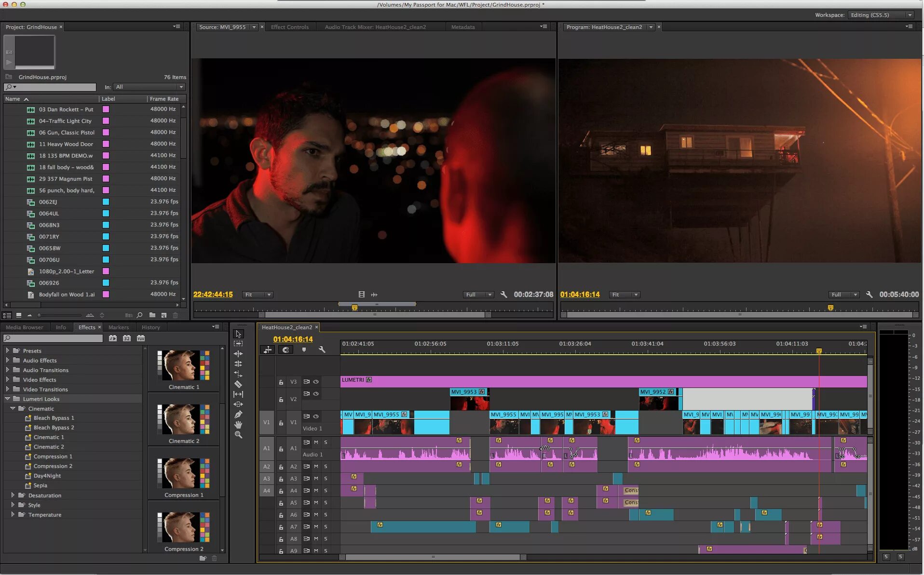Open Source monitor Fit zoom dropdown
Image resolution: width=924 pixels, height=575 pixels.
(x=258, y=294)
